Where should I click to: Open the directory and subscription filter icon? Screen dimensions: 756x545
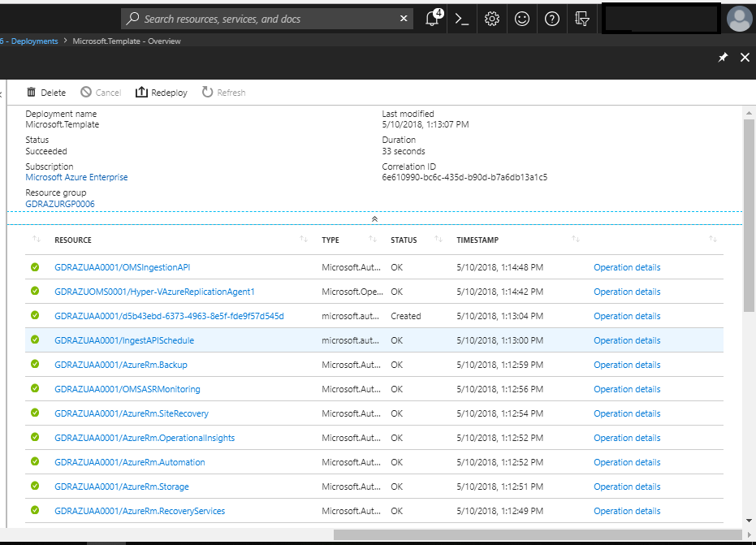click(582, 19)
